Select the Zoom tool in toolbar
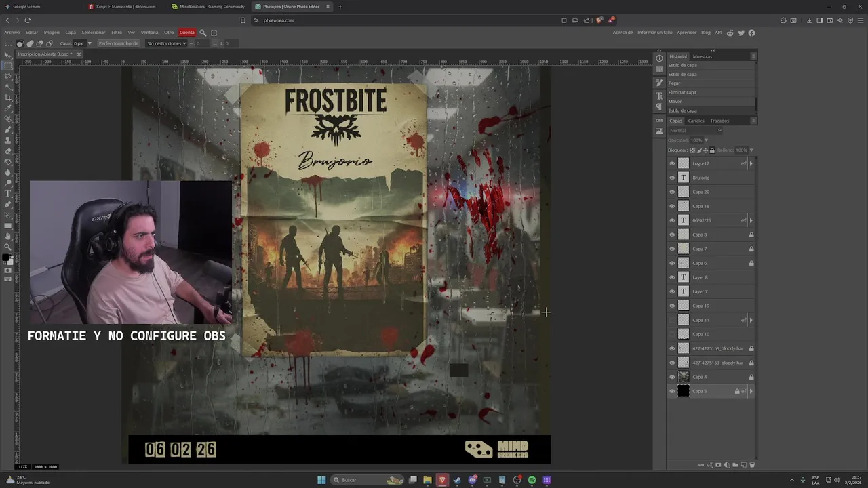868x488 pixels. (x=8, y=247)
